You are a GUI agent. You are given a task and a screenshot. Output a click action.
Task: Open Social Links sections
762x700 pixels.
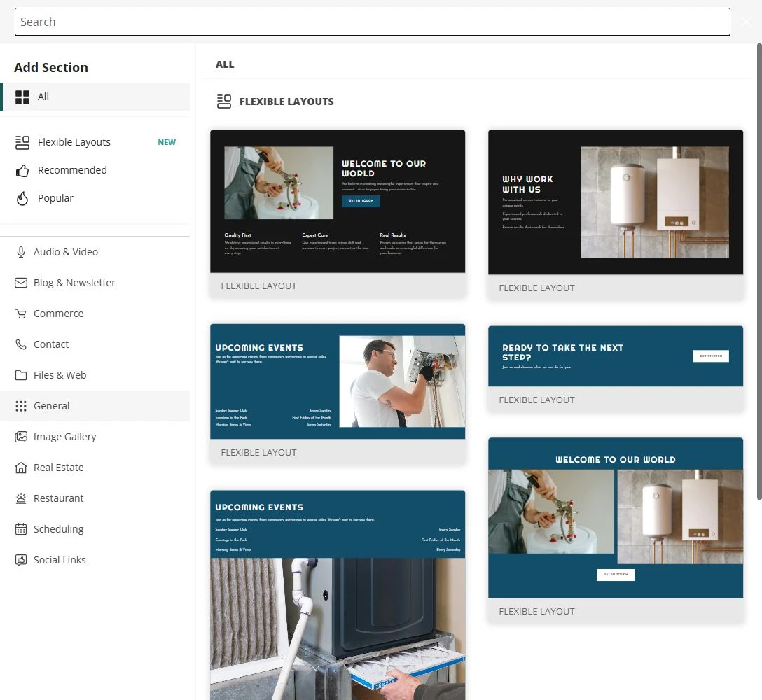click(x=96, y=560)
